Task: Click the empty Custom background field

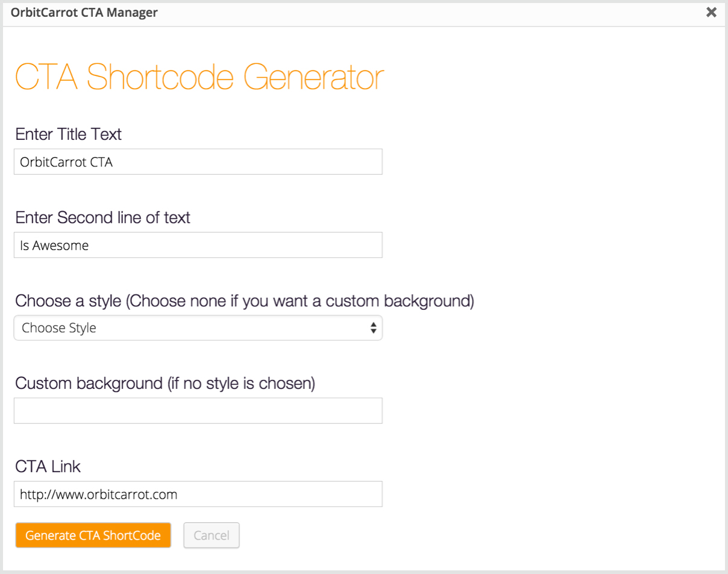Action: click(x=198, y=411)
